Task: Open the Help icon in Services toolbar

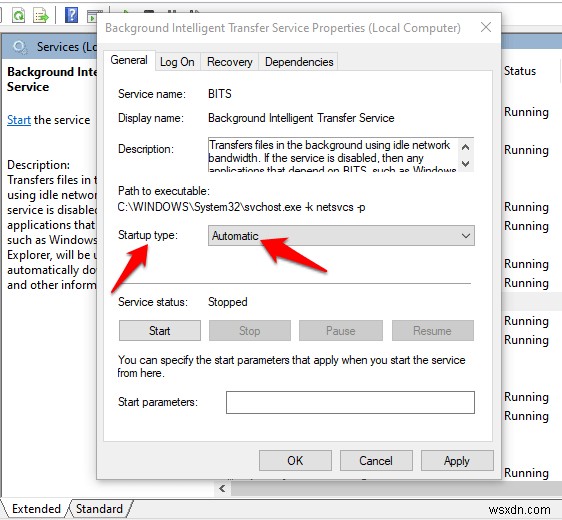Action: (71, 15)
